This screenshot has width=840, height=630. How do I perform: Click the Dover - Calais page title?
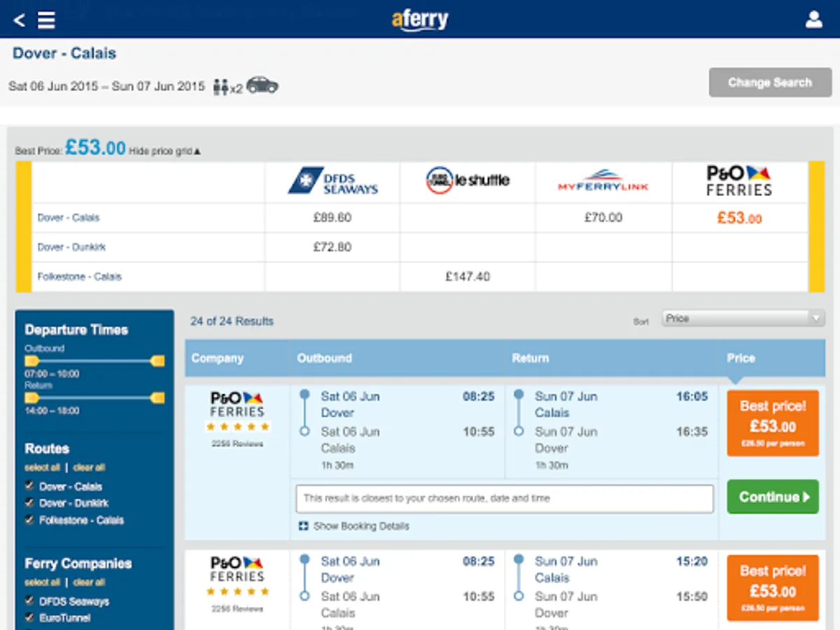[x=64, y=53]
